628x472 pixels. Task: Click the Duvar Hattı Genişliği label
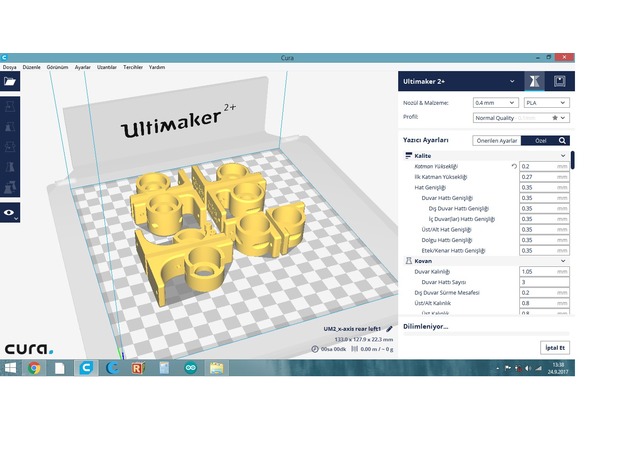tap(447, 198)
